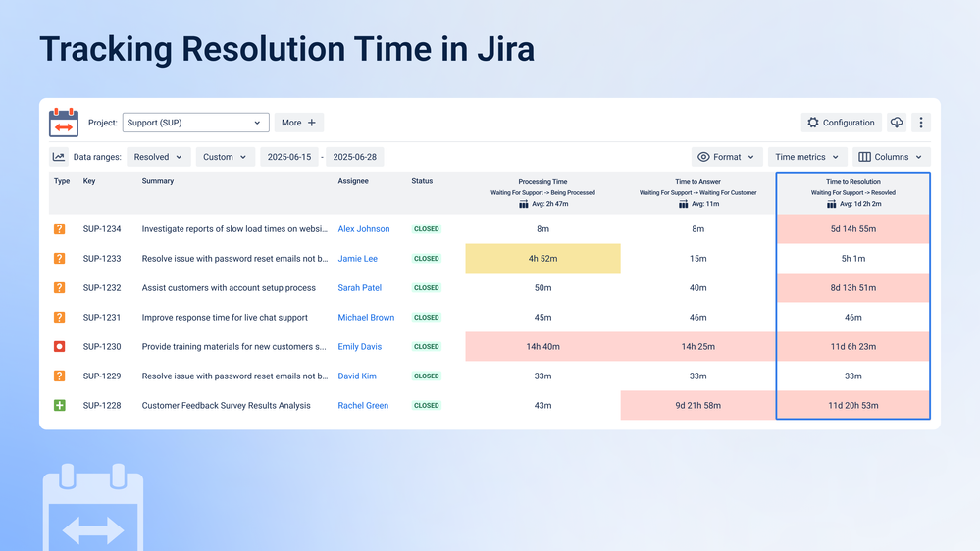Click issue key SUP-1231
The width and height of the screenshot is (980, 551).
(x=102, y=318)
